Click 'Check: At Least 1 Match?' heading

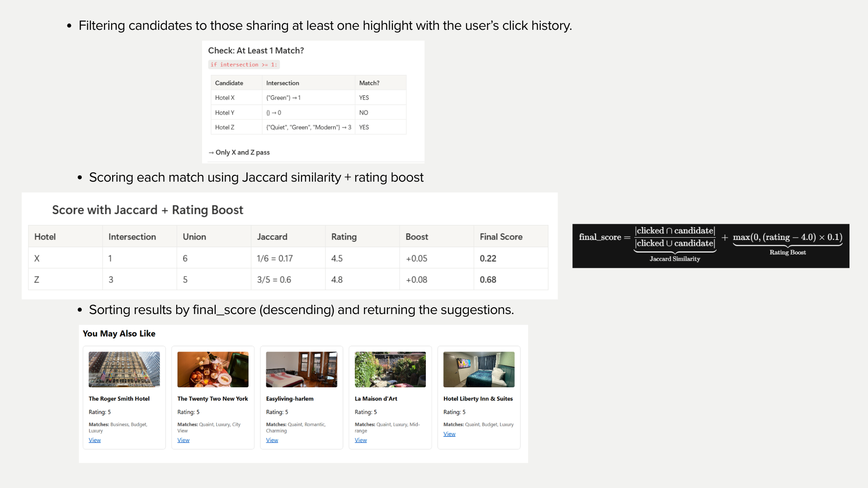256,51
